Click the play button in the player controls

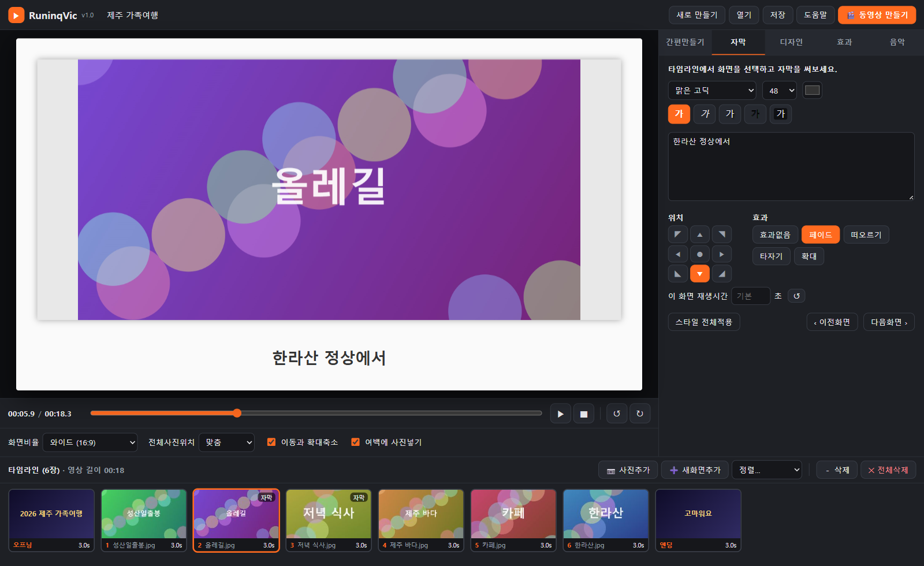pos(560,414)
